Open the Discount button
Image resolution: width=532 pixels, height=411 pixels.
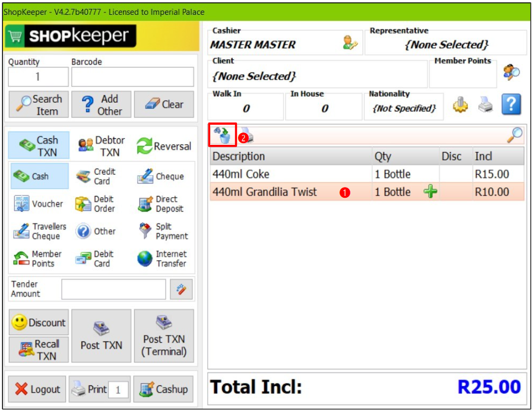[x=39, y=322]
